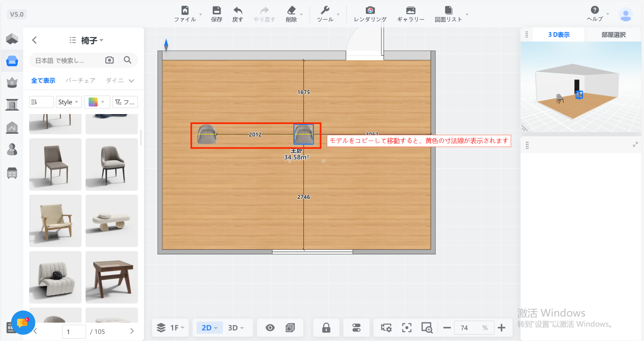Click the fit-to-screen focus icon
The height and width of the screenshot is (341, 644).
407,328
